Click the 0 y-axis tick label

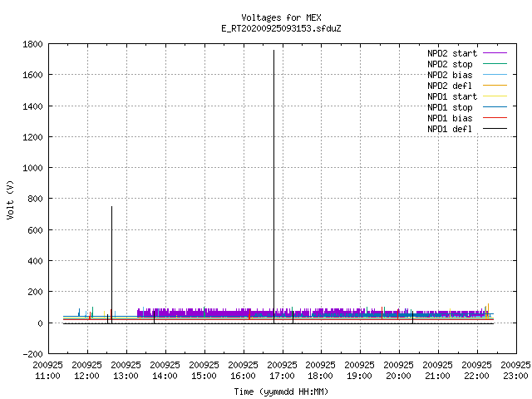41,323
